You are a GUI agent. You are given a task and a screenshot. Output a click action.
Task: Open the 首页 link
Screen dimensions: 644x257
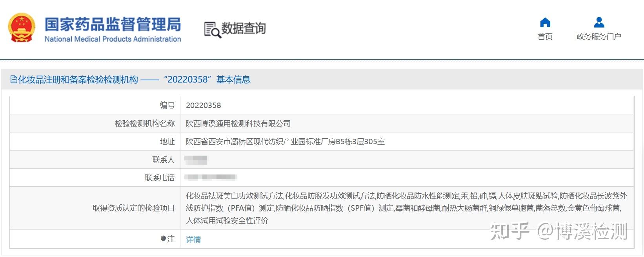click(545, 37)
